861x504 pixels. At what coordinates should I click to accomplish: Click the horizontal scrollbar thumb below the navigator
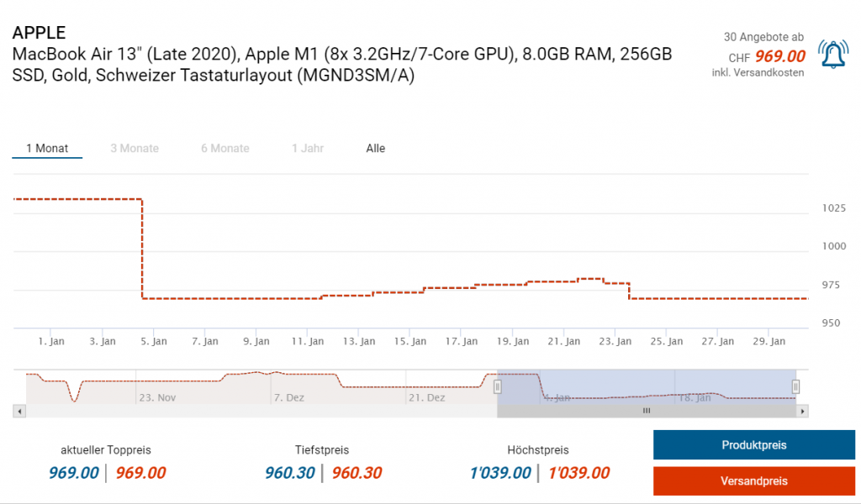646,411
